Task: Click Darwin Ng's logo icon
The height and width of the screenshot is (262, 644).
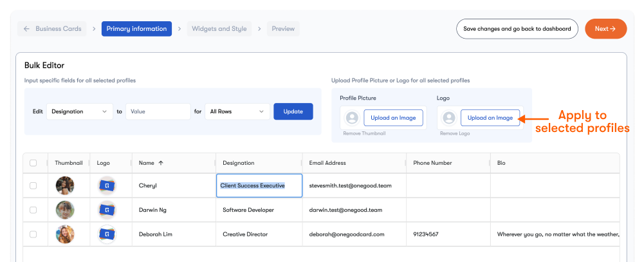Action: [107, 210]
